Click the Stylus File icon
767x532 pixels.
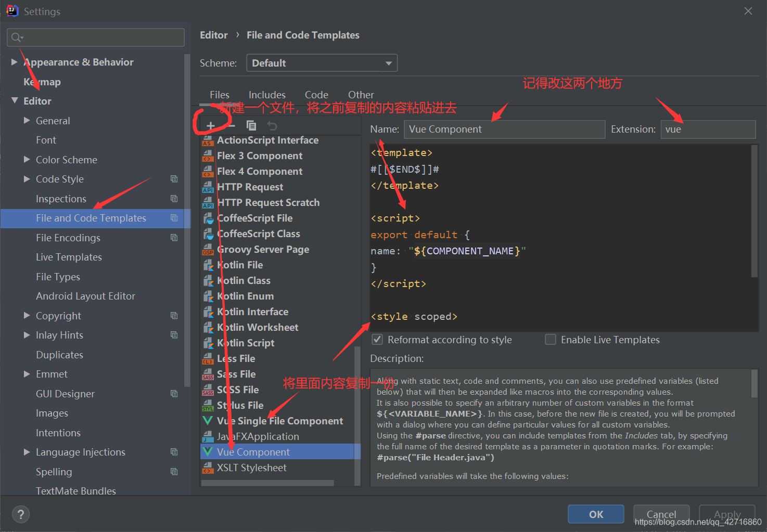(208, 406)
